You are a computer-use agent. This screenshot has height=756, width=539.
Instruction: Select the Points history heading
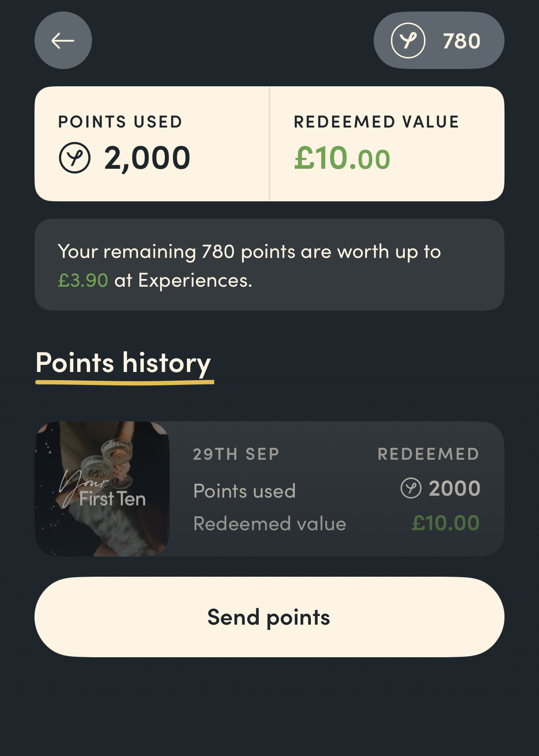point(123,363)
